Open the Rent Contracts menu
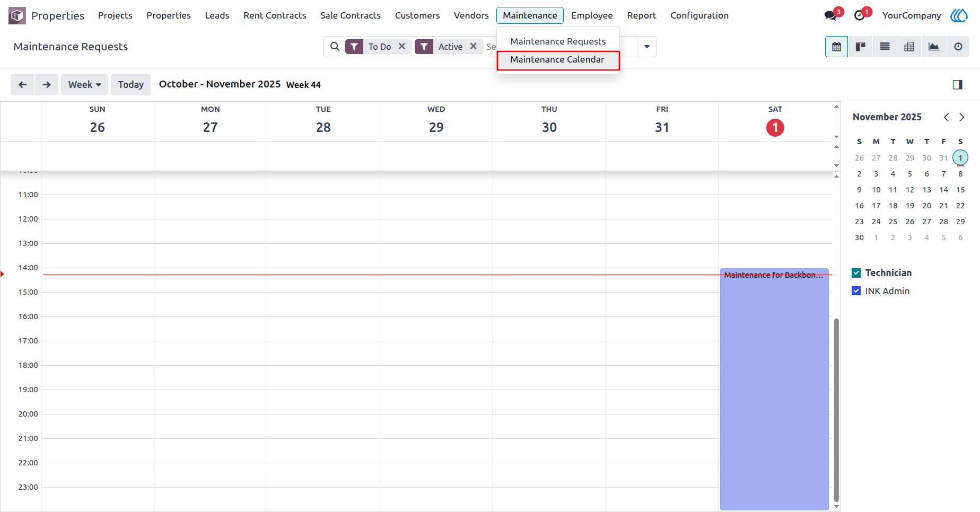Viewport: 980px width, 512px height. tap(275, 15)
